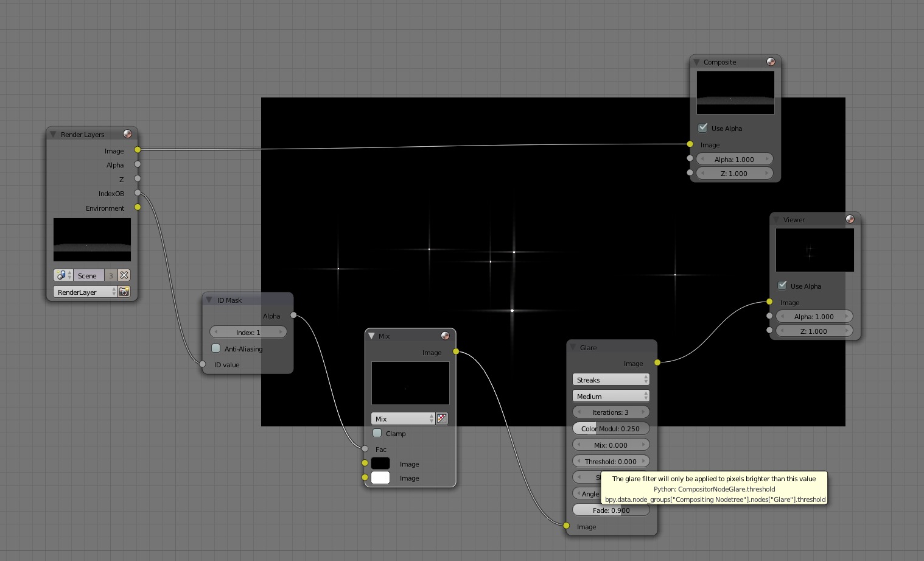Viewport: 924px width, 561px height.
Task: Open the white color swatch in Mix node
Action: click(x=380, y=478)
